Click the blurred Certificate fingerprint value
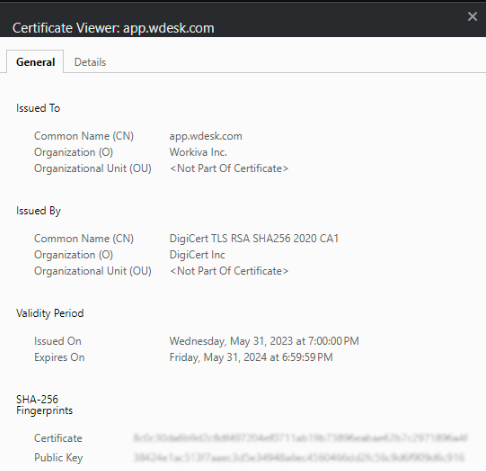The image size is (486, 471). point(300,438)
